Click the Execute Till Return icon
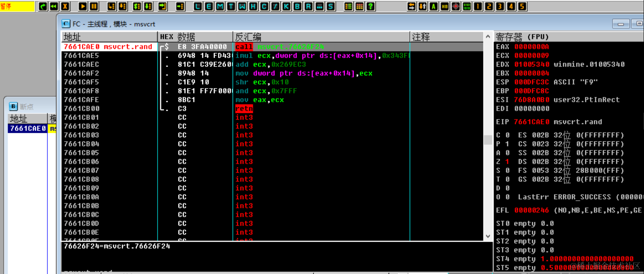Viewport: 644px width, 274px height. pos(162,6)
